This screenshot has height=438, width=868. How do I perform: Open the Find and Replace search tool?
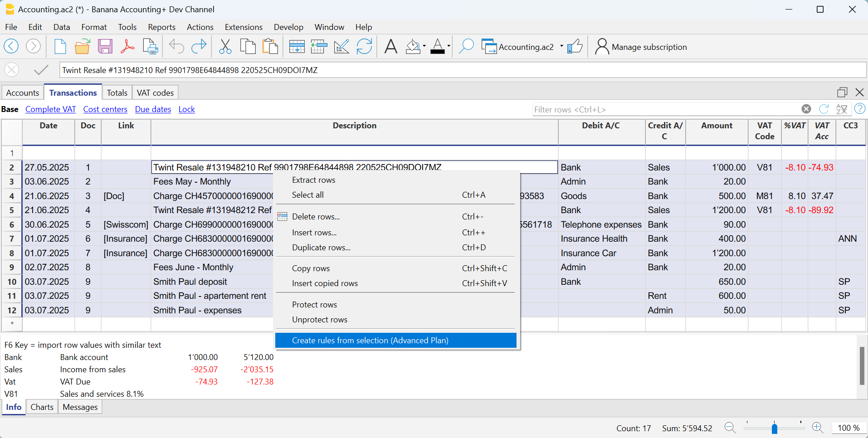(x=466, y=46)
